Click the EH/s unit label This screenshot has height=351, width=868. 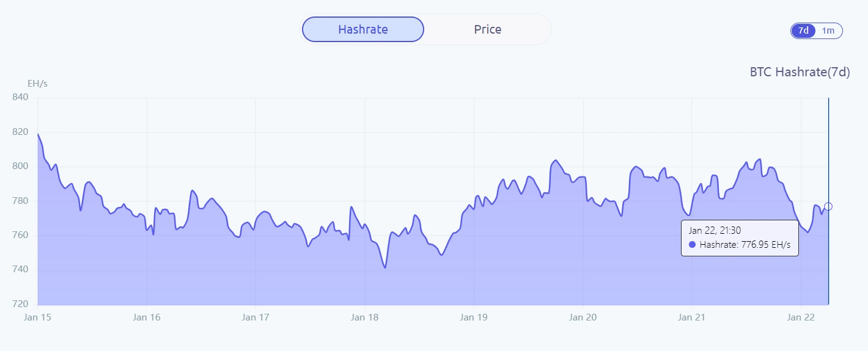37,84
